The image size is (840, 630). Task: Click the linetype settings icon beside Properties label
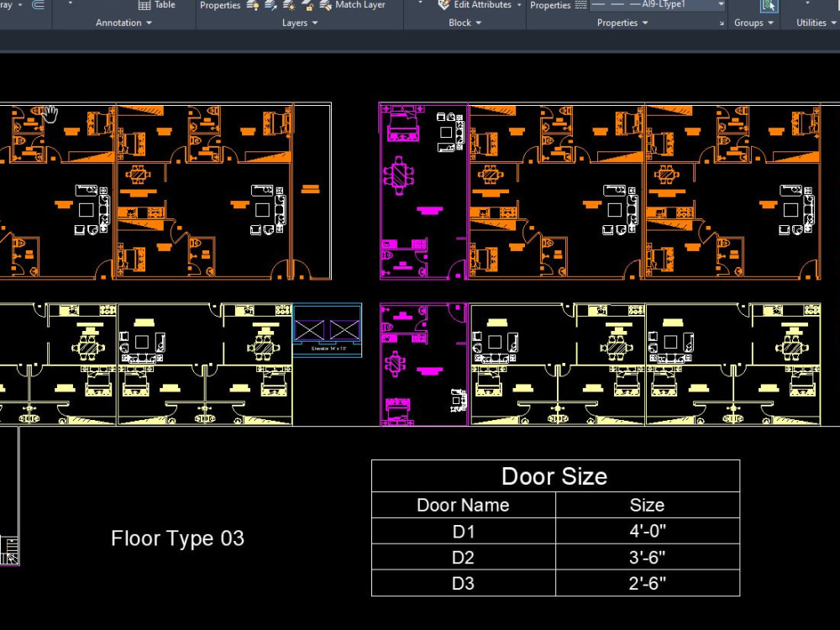click(x=580, y=5)
